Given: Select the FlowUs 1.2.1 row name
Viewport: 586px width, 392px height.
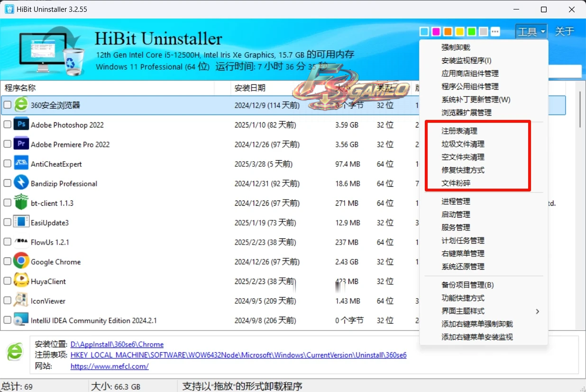Looking at the screenshot, I should (x=50, y=242).
